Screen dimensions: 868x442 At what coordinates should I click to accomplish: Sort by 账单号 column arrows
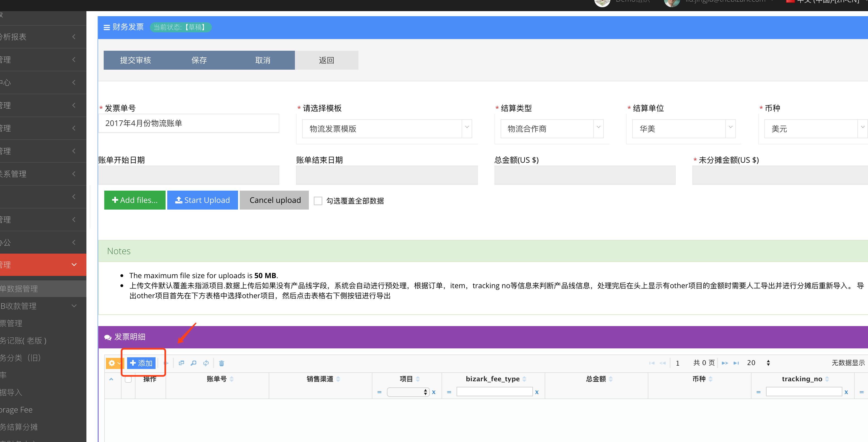click(231, 379)
